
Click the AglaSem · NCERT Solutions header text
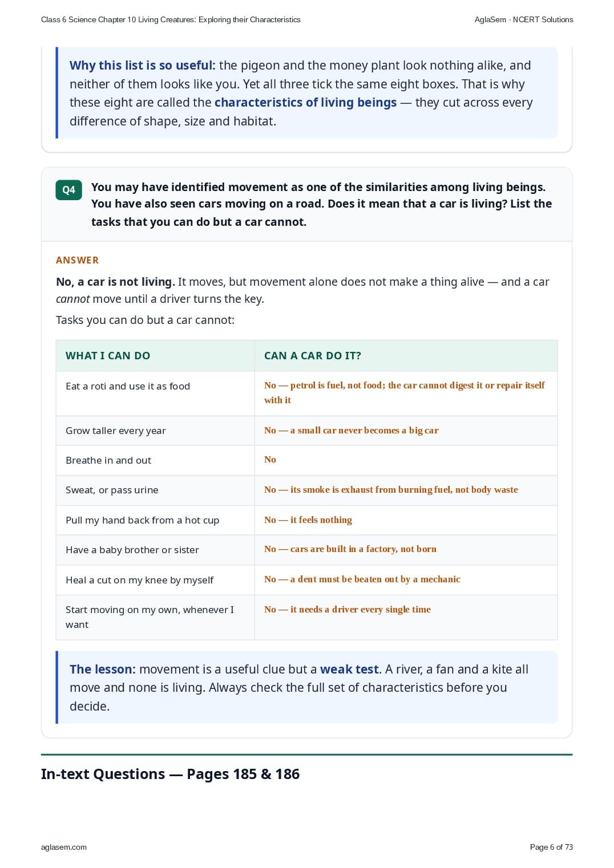click(x=524, y=19)
